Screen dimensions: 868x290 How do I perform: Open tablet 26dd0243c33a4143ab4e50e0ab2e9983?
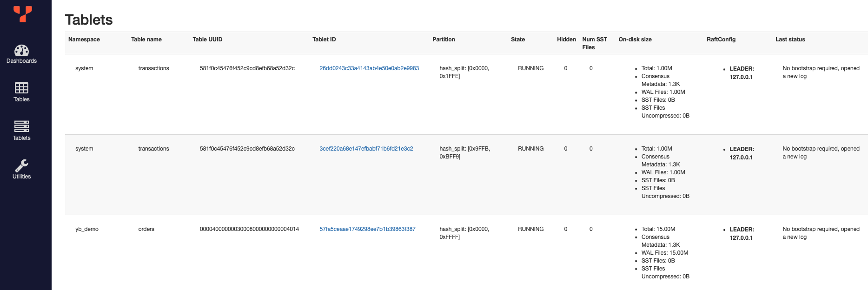[369, 68]
